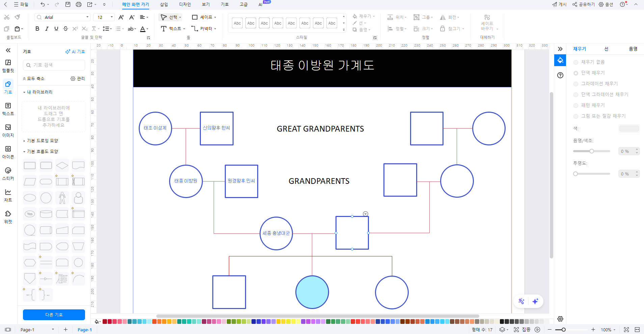Select the diamond shape in flowchart shapes

pyautogui.click(x=62, y=165)
